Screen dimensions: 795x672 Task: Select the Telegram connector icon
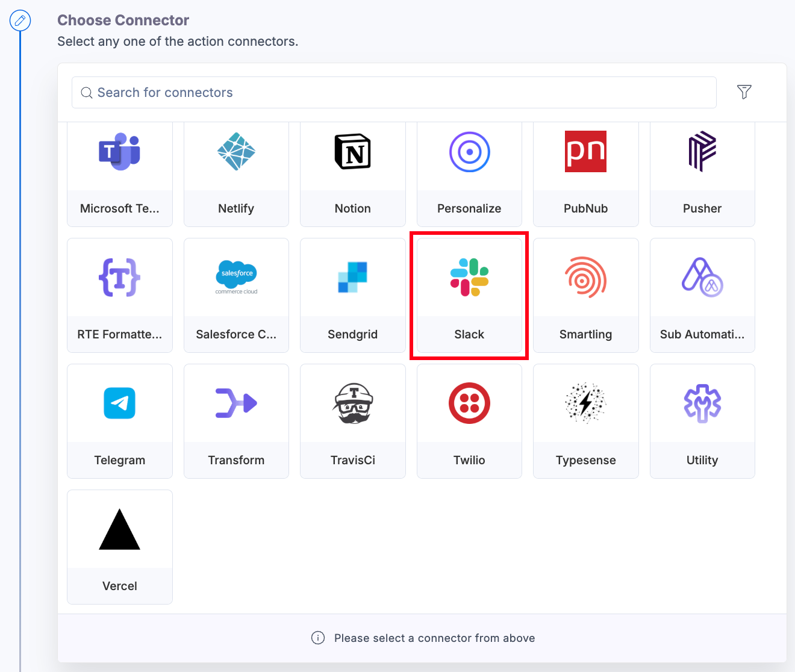(x=119, y=403)
